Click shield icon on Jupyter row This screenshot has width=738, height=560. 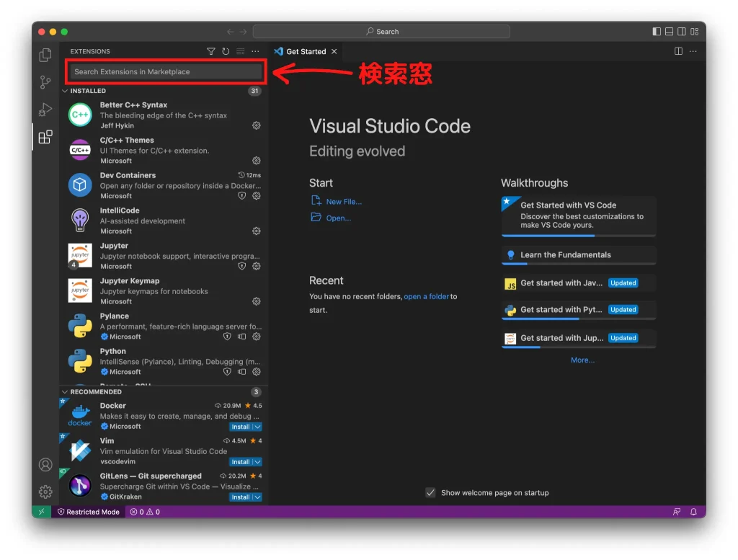pos(242,267)
